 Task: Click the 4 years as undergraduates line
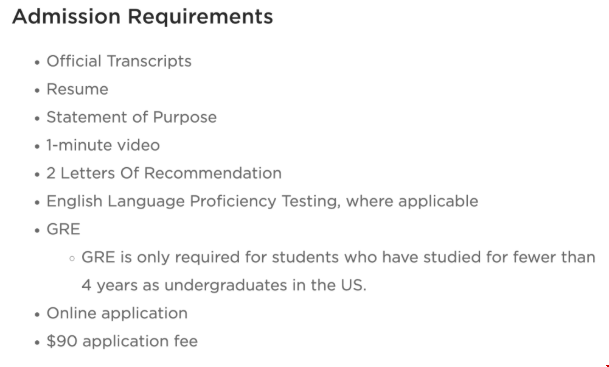[x=224, y=285]
